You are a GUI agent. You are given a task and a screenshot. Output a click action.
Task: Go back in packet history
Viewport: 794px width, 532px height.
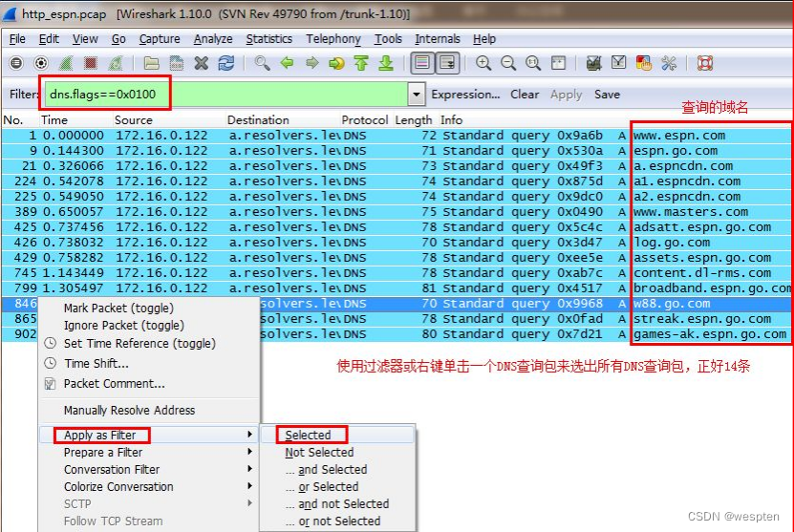(287, 63)
